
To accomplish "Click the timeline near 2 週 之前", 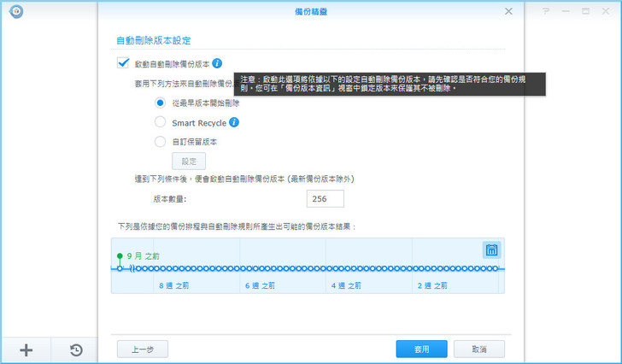I will pos(434,268).
